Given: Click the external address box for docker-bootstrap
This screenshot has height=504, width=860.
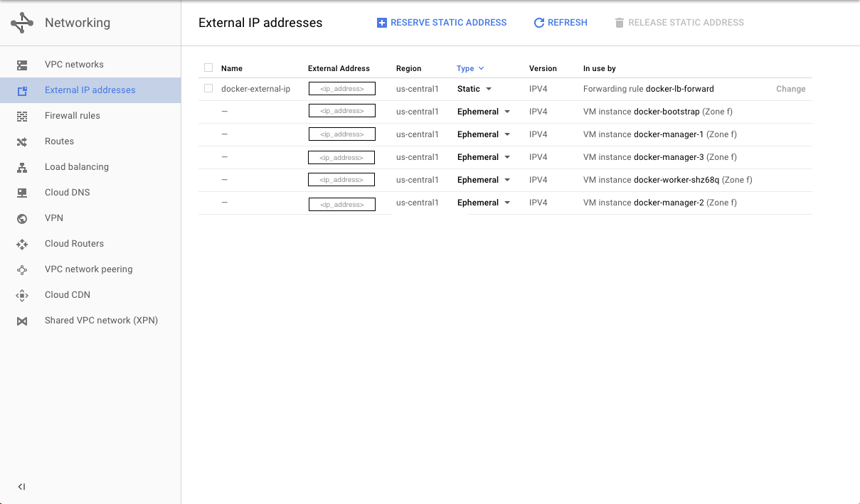Looking at the screenshot, I should coord(342,111).
